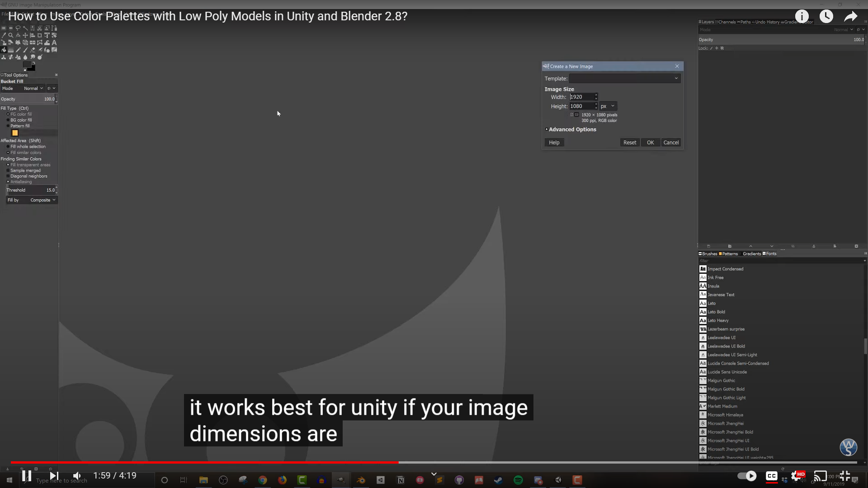Open the Template dropdown in dialog
This screenshot has height=488, width=868.
pyautogui.click(x=624, y=78)
